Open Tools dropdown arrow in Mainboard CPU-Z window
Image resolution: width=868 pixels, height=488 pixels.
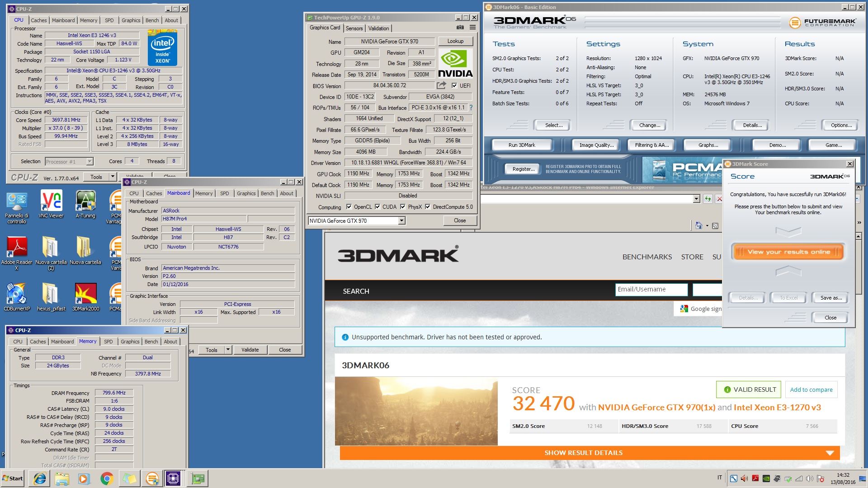(x=228, y=349)
